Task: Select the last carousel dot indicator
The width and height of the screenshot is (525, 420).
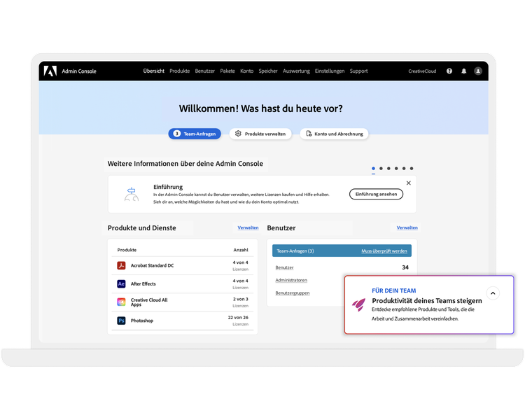Action: click(x=412, y=169)
